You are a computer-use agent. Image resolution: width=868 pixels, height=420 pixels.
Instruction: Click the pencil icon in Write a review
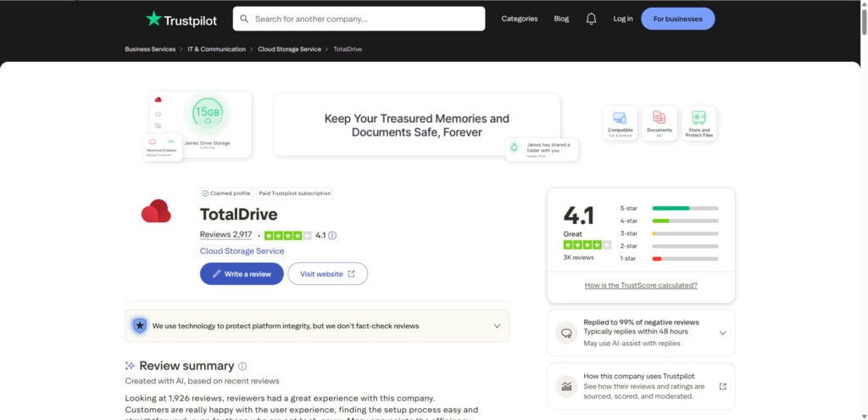pyautogui.click(x=216, y=274)
